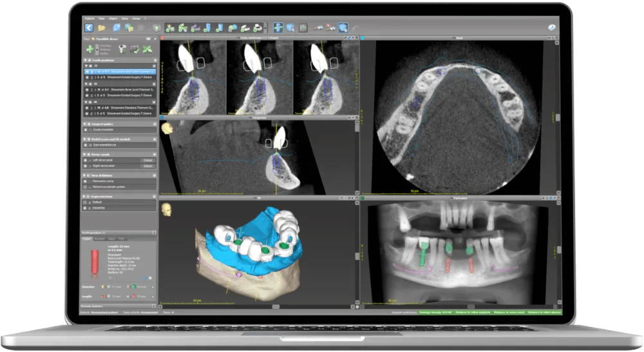Click the dental arch panoramic curve icon
This screenshot has width=644, height=352.
click(x=303, y=28)
